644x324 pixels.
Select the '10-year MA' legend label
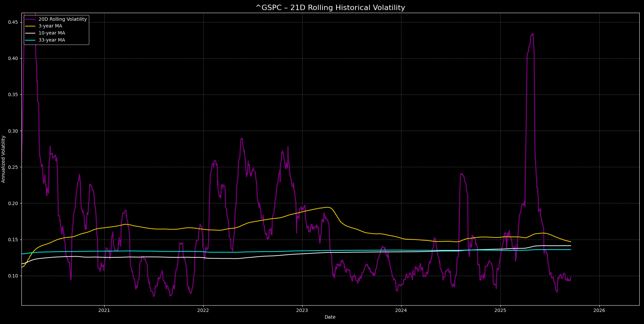click(52, 33)
